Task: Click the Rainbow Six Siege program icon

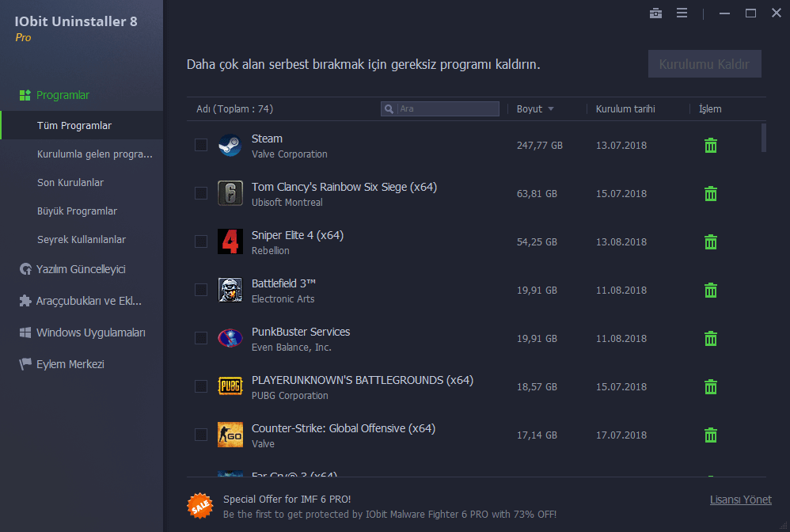Action: pos(230,193)
